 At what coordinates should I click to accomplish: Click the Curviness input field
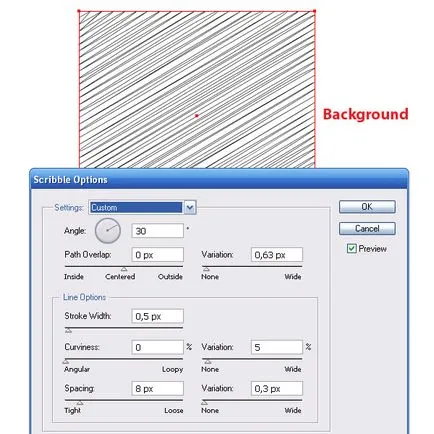point(157,347)
